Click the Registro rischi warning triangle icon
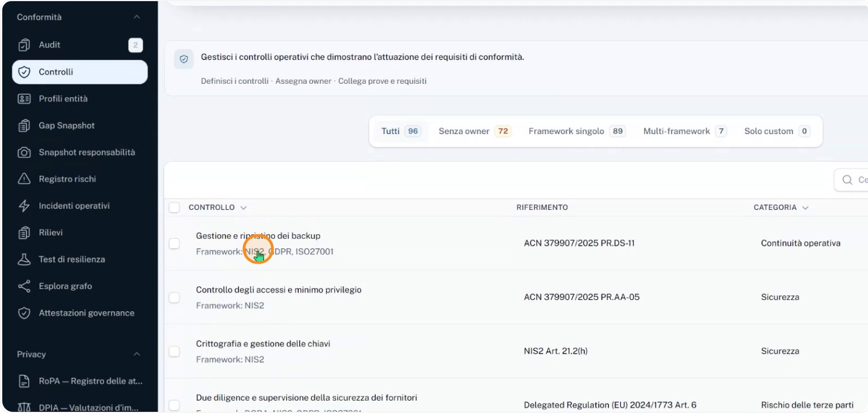The width and height of the screenshot is (868, 413). (24, 179)
